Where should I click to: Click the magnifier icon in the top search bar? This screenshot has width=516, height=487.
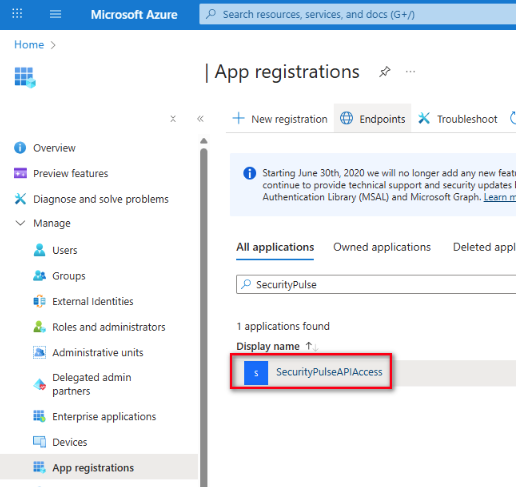pyautogui.click(x=211, y=14)
